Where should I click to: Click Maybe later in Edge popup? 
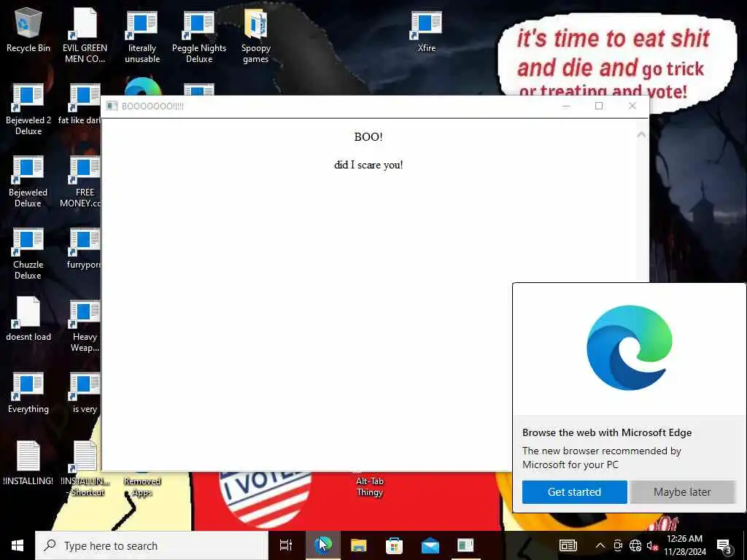682,491
